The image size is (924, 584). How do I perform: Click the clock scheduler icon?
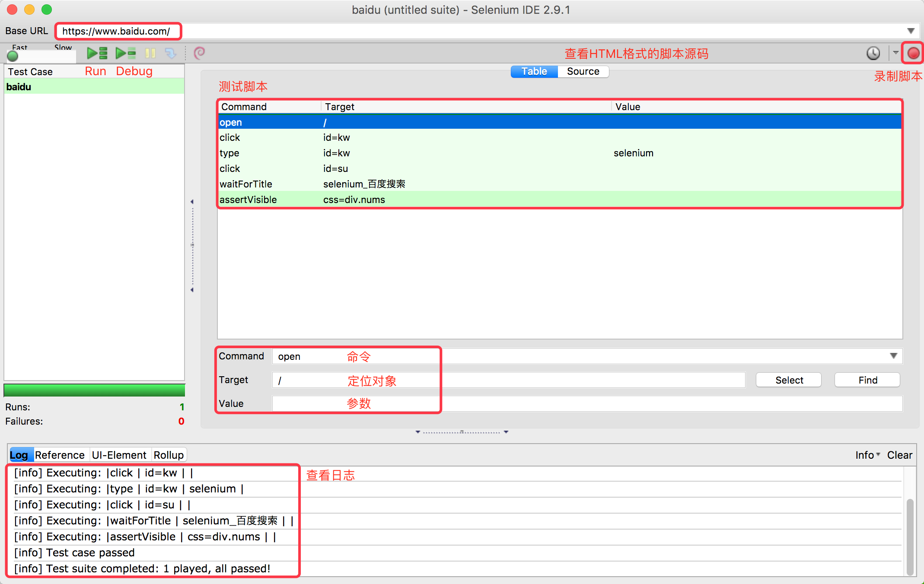[873, 53]
